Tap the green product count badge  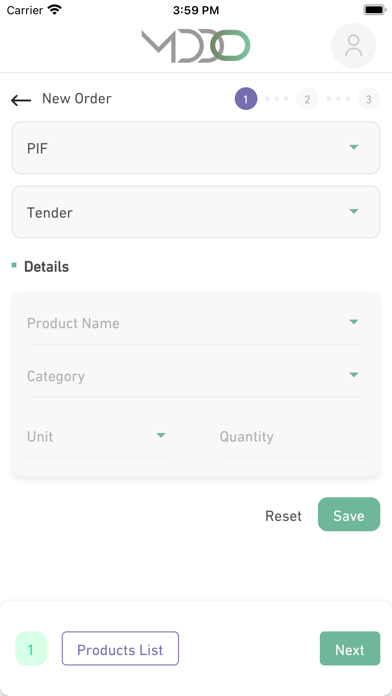coord(31,649)
